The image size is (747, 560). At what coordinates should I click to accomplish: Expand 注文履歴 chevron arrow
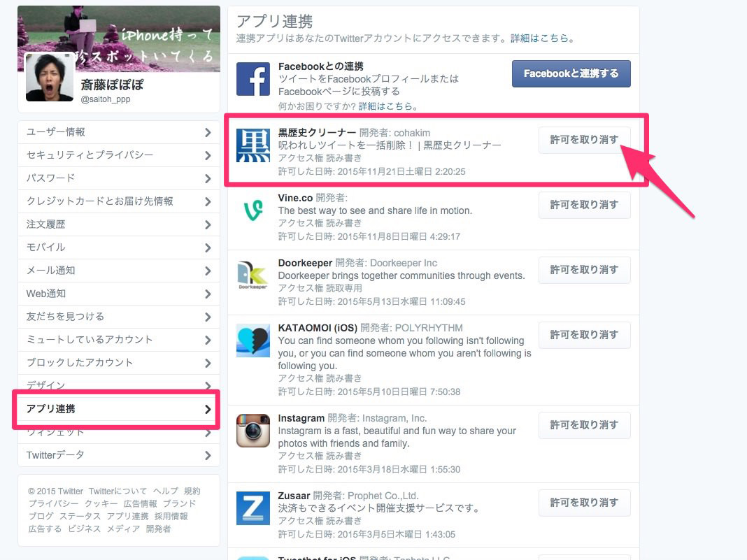click(x=208, y=224)
